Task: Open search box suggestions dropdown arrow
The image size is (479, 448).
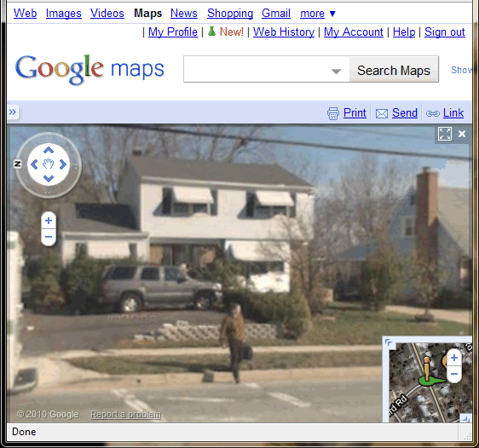Action: point(336,72)
